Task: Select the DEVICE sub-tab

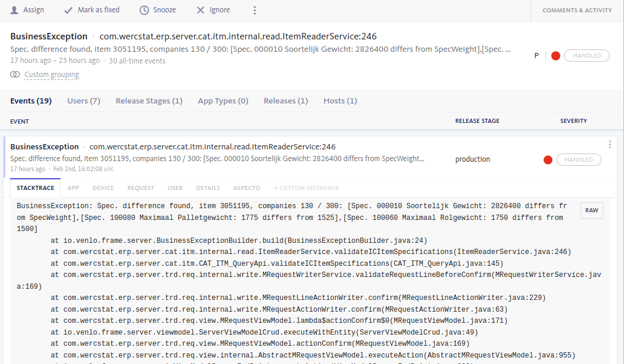Action: point(103,188)
